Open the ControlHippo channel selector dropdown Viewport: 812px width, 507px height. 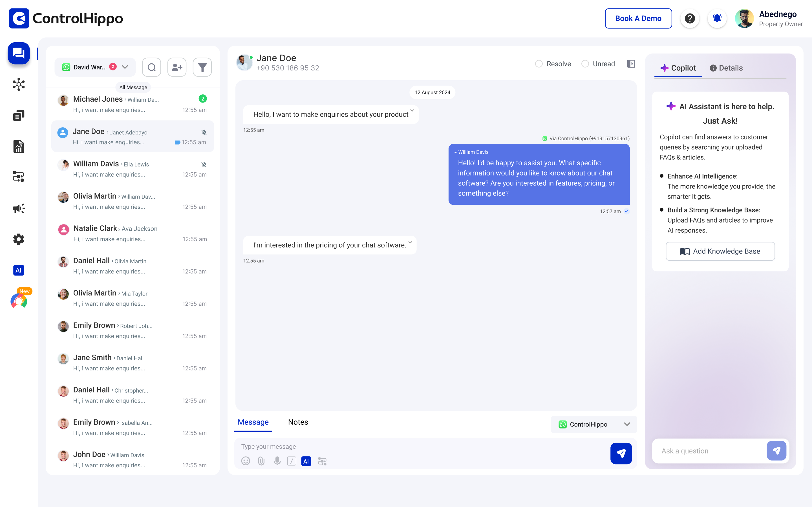[627, 424]
